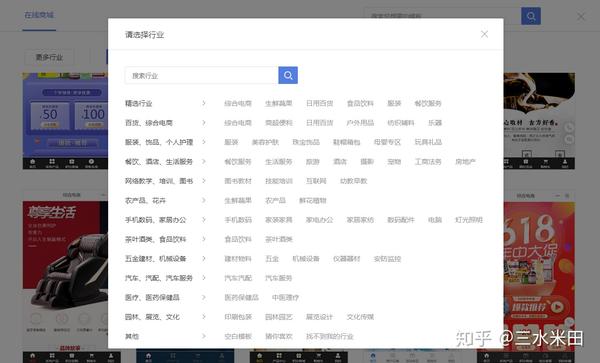Choose the 安防监控 industry
Image resolution: width=600 pixels, height=363 pixels.
point(387,259)
